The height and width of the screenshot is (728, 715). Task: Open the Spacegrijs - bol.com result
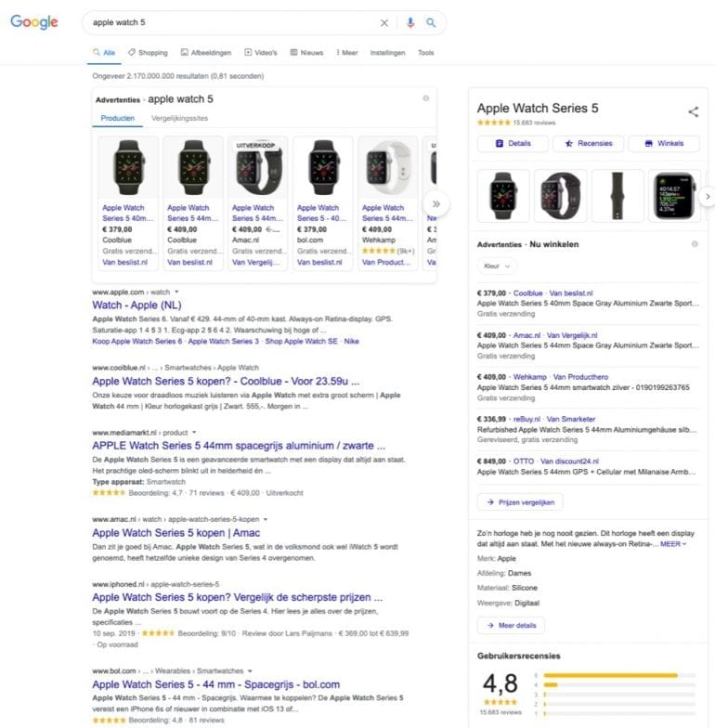pyautogui.click(x=215, y=685)
